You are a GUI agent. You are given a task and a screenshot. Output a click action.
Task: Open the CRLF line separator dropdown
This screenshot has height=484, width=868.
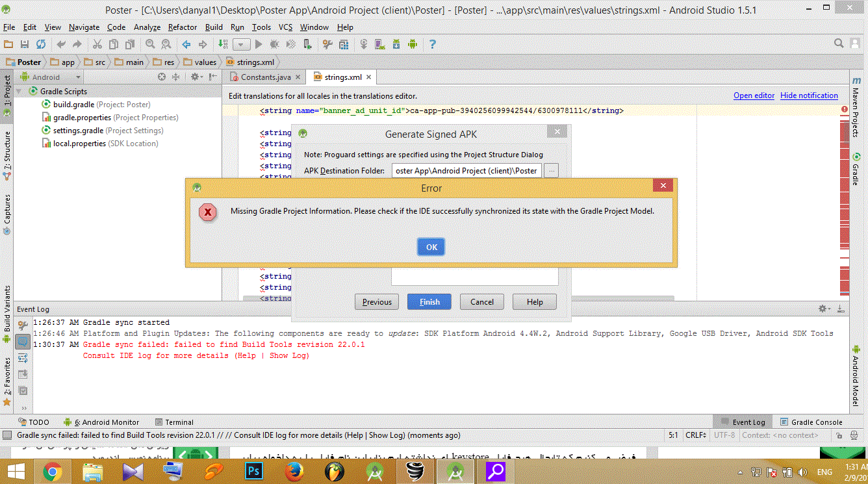pyautogui.click(x=697, y=435)
